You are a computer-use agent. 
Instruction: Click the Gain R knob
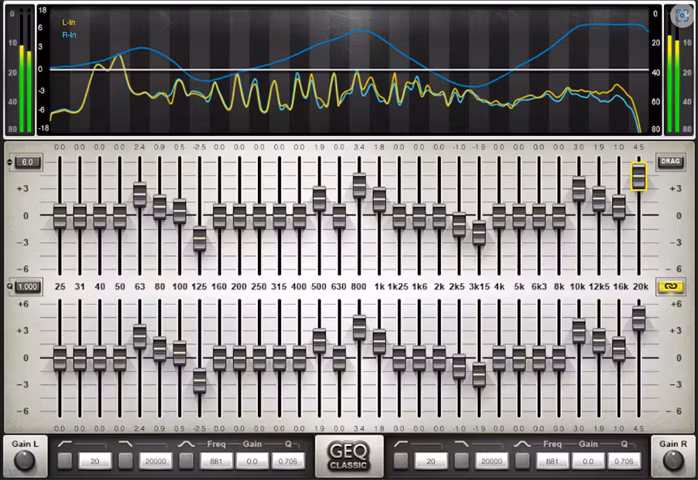pos(673,460)
